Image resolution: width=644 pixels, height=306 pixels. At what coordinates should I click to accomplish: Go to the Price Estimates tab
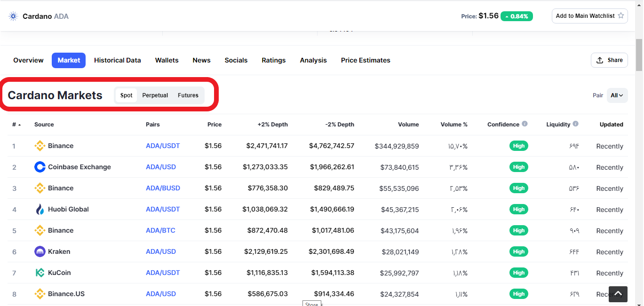point(365,60)
